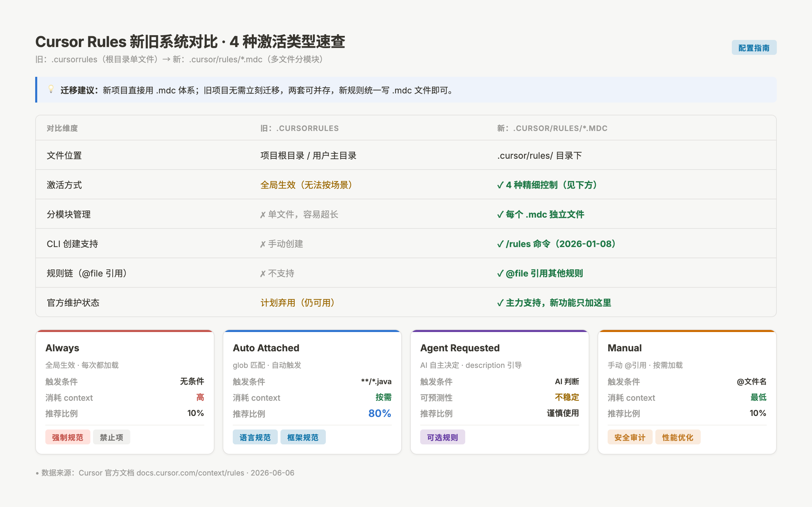Click the 激活方式 row label
The height and width of the screenshot is (507, 812).
(64, 185)
